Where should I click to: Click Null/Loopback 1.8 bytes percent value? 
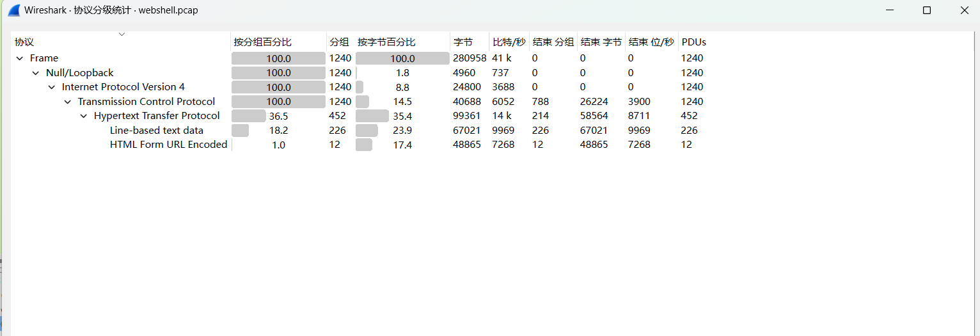[x=402, y=73]
